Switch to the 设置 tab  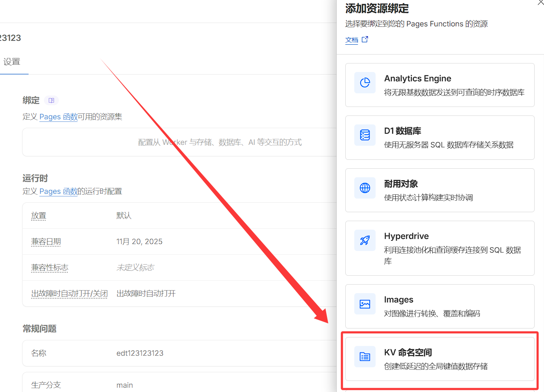click(12, 62)
